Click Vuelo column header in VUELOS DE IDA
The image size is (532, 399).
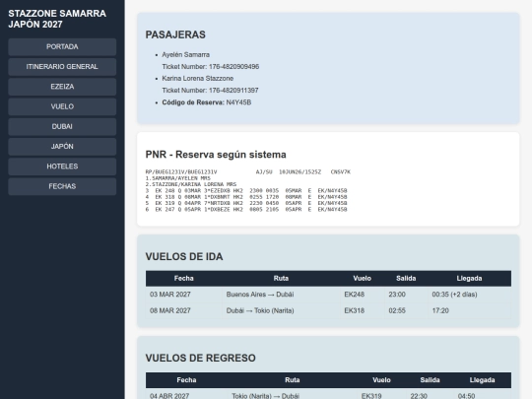tap(362, 278)
